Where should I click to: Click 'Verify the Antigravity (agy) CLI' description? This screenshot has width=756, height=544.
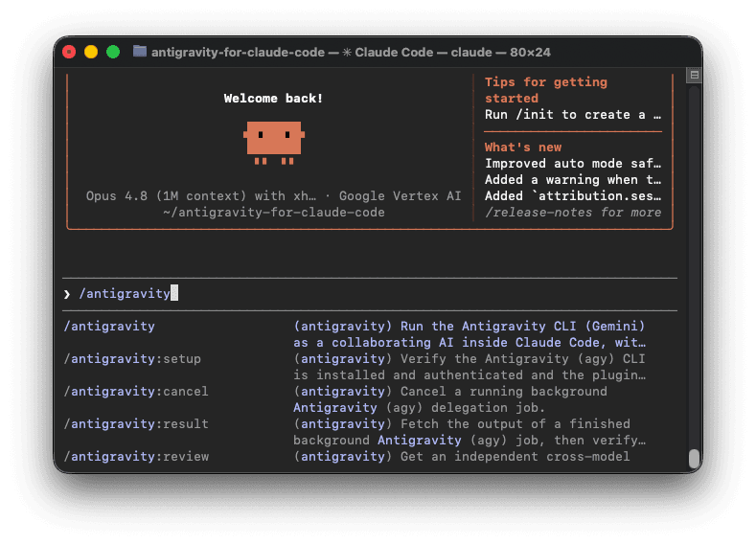click(x=522, y=359)
